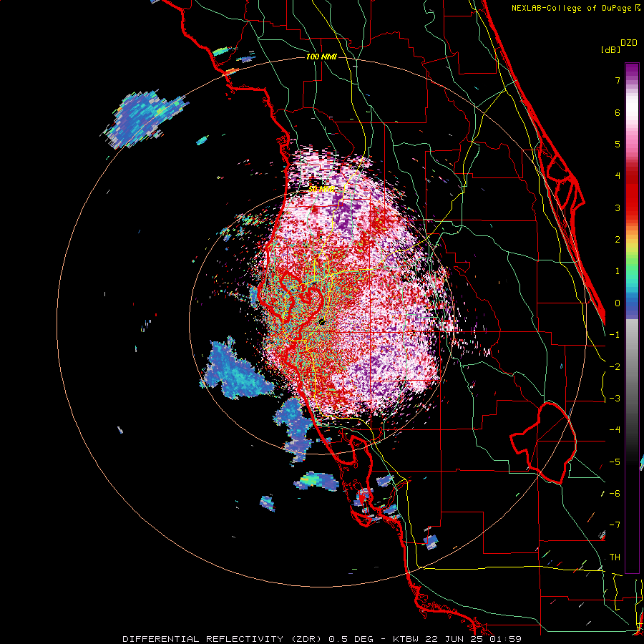Click the "DZD" legend title
Screen dimensions: 644x644
[629, 43]
